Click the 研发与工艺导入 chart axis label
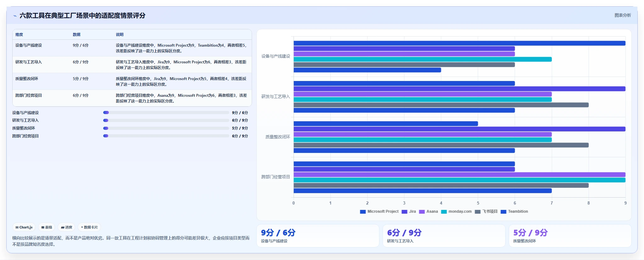Viewport: 644px width, 260px height. point(276,97)
